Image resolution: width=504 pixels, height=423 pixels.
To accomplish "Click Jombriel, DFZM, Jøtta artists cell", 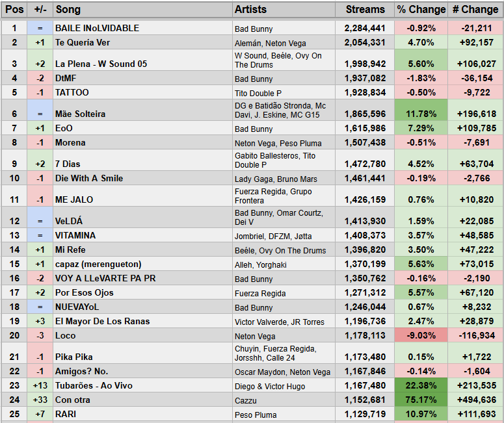I will click(x=284, y=235).
